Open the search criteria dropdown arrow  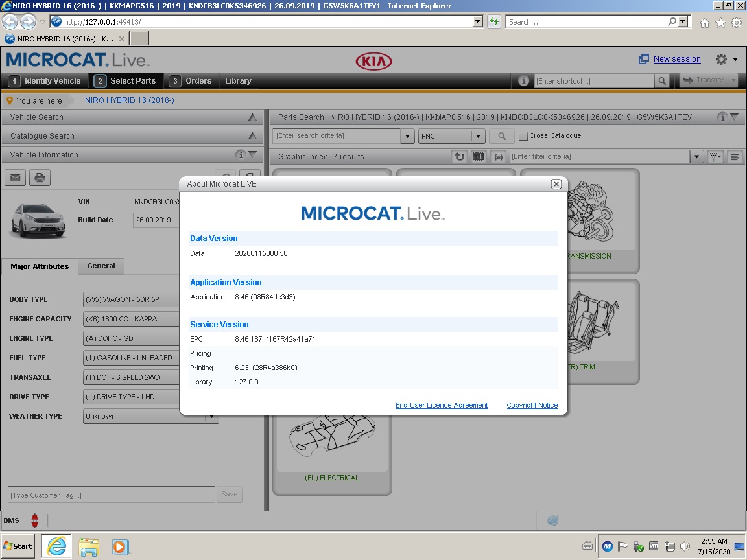coord(407,136)
